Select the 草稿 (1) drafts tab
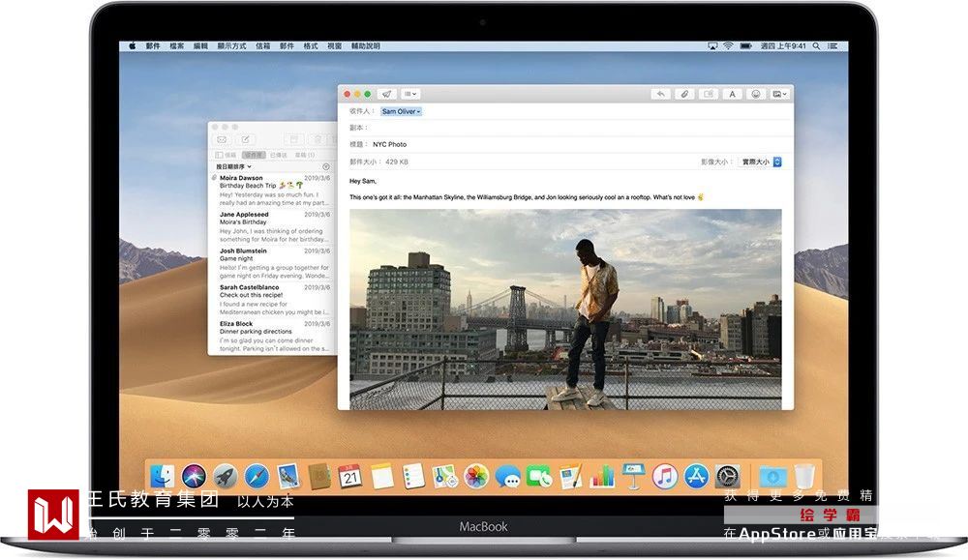This screenshot has height=560, width=968. [x=304, y=155]
